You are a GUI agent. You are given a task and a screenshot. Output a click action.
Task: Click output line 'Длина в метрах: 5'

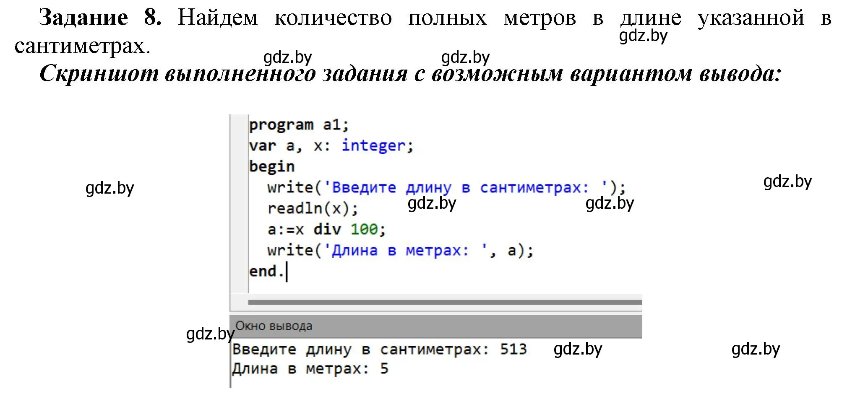pos(310,369)
